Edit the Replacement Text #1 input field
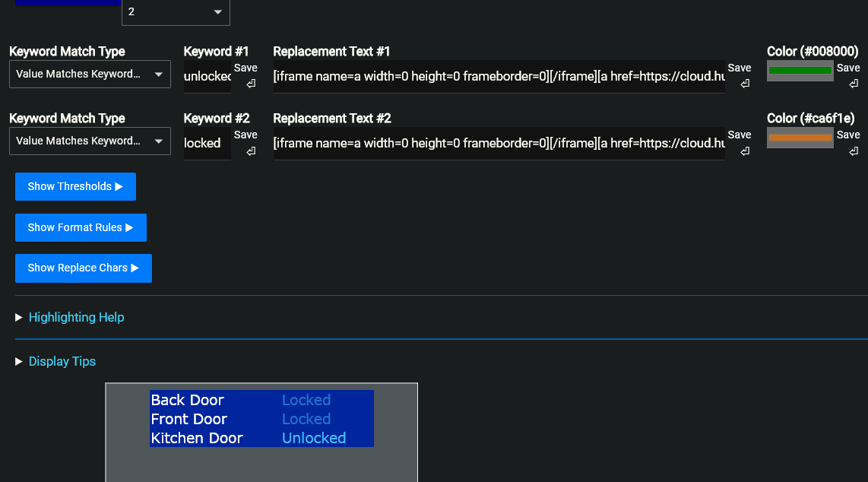Viewport: 868px width, 482px height. point(499,77)
